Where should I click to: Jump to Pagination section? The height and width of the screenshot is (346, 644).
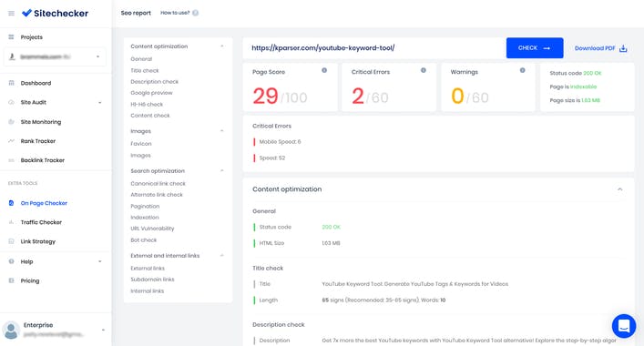coord(145,206)
